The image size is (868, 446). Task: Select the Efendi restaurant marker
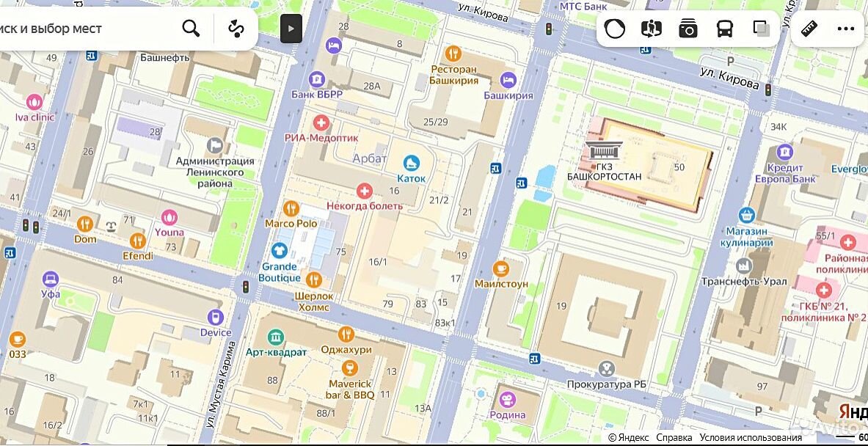138,241
